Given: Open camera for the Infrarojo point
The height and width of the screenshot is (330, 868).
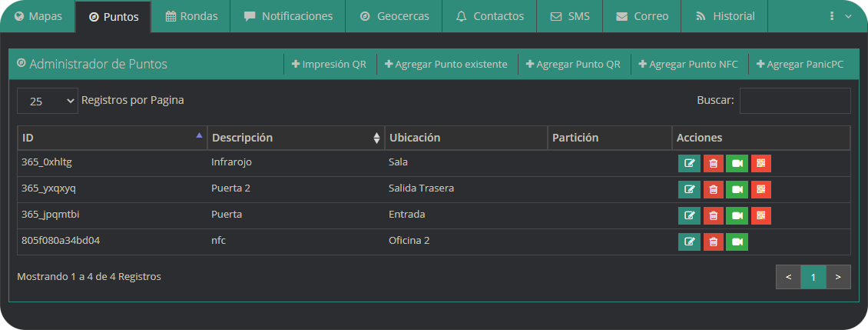Looking at the screenshot, I should click(737, 163).
